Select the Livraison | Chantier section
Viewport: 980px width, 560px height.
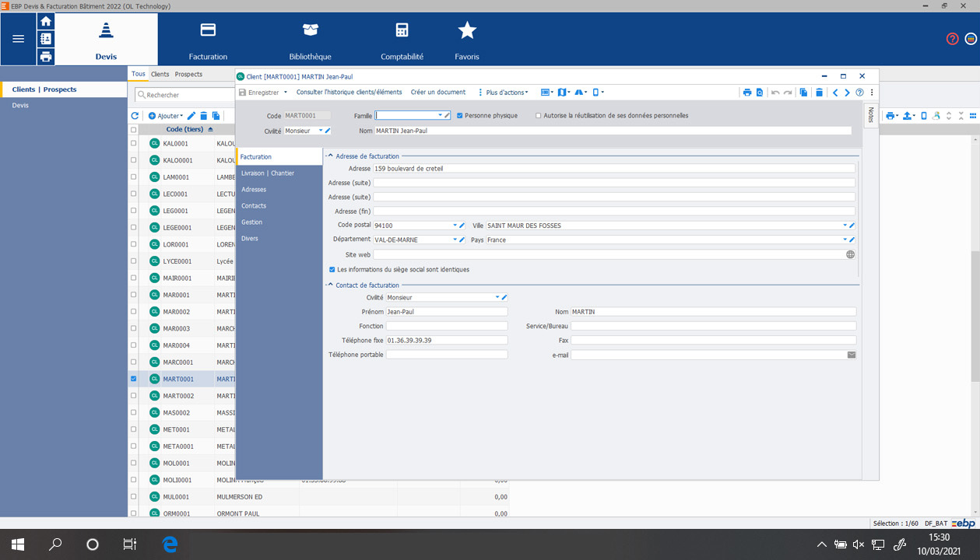pyautogui.click(x=268, y=173)
